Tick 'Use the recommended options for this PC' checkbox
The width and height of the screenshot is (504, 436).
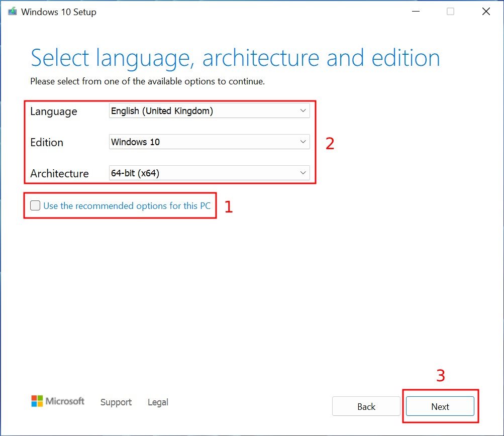[x=35, y=205]
